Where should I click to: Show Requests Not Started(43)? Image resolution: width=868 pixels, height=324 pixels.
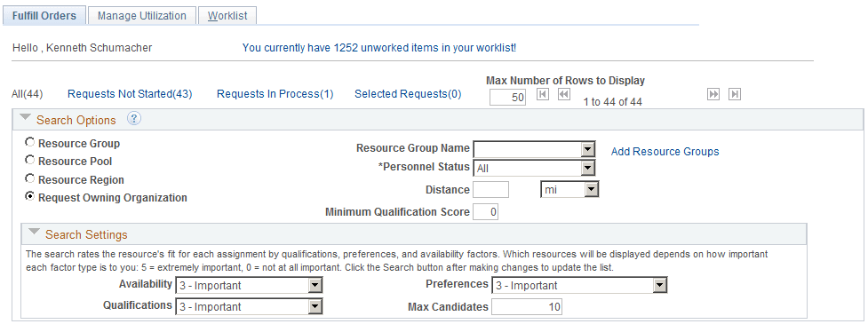coord(130,94)
